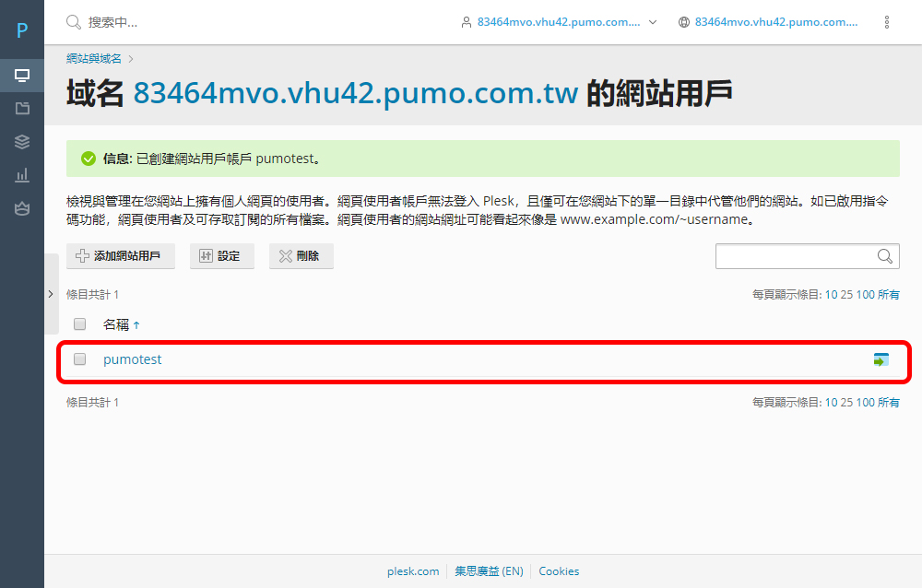Click the 刪除 button
The height and width of the screenshot is (588, 922).
pos(301,256)
